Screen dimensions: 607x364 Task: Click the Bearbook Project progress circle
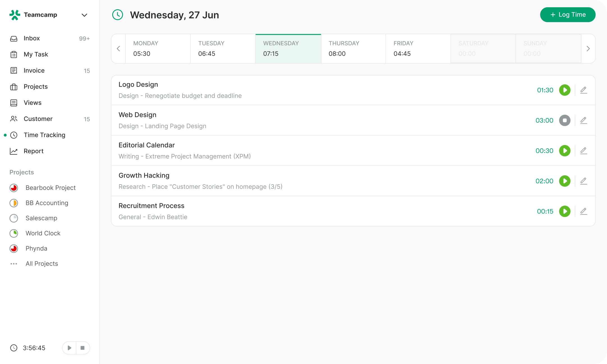[x=13, y=188]
